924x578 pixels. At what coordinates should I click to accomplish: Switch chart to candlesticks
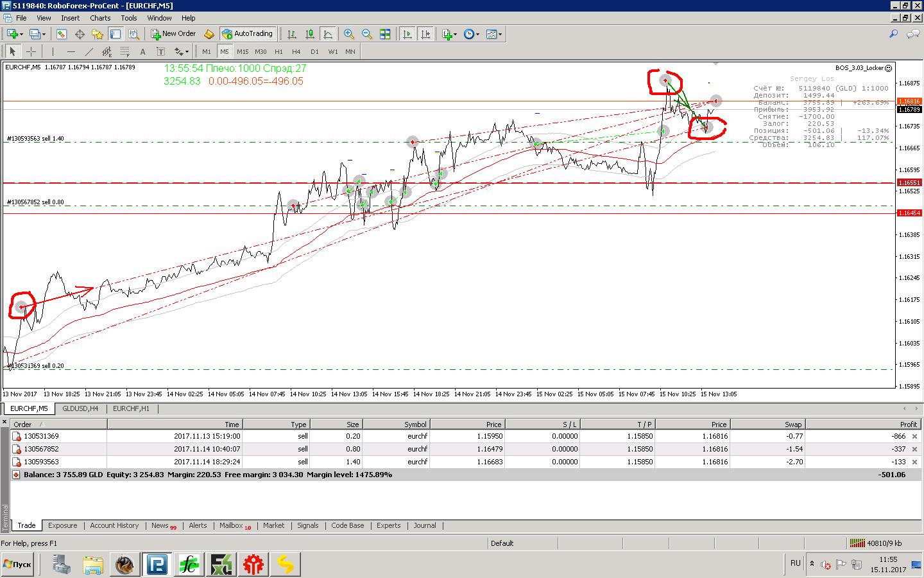pos(310,34)
